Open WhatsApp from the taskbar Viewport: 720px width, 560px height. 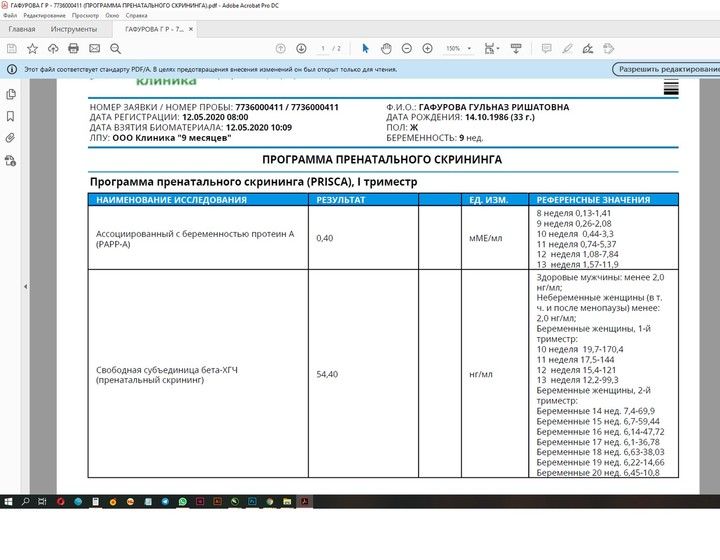[x=184, y=500]
